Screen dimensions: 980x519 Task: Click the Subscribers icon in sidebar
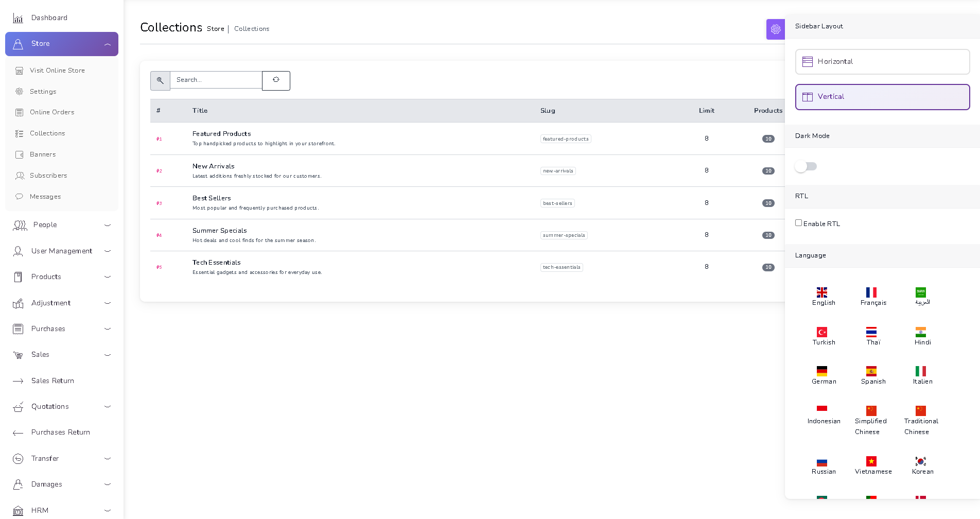coord(20,175)
